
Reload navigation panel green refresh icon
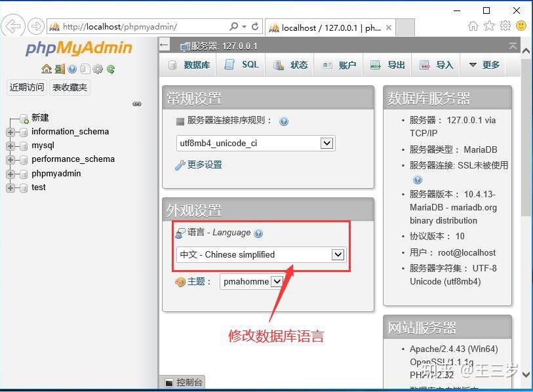coord(111,69)
